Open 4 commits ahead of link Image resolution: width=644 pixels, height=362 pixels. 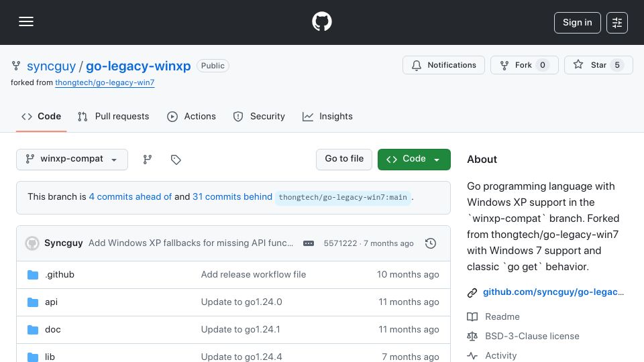[130, 196]
